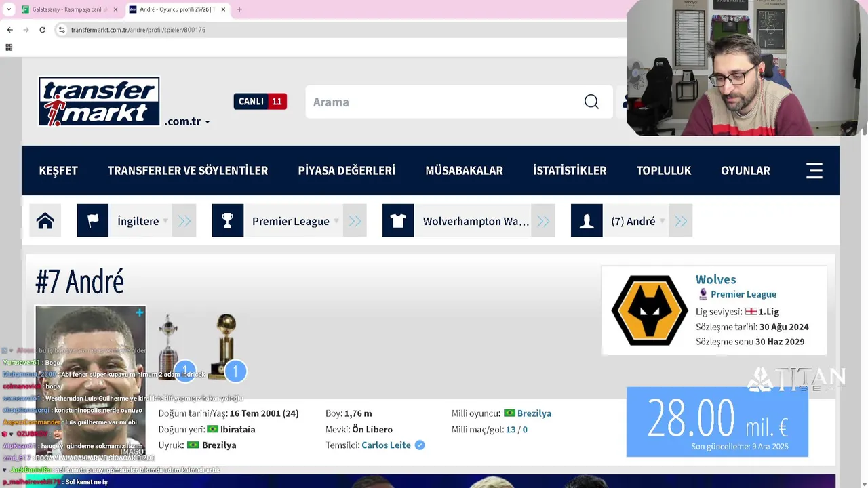Click the Premier League lion icon
Viewport: 868px width, 488px height.
703,294
